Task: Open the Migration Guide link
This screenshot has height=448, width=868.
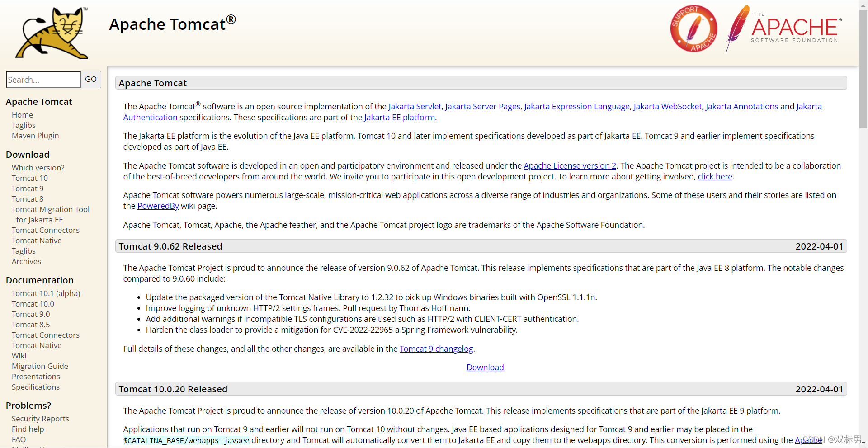Action: tap(40, 366)
